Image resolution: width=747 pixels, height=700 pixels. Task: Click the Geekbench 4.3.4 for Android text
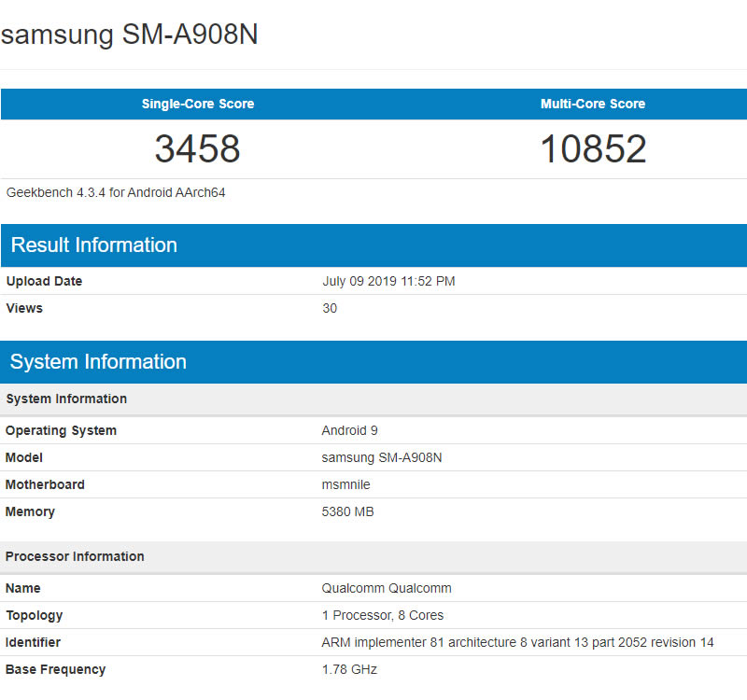[x=116, y=193]
